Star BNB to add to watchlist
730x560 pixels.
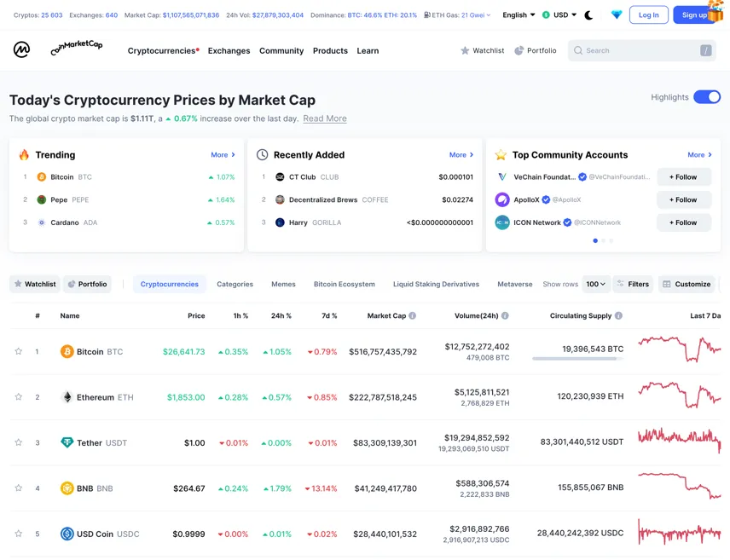(x=18, y=488)
